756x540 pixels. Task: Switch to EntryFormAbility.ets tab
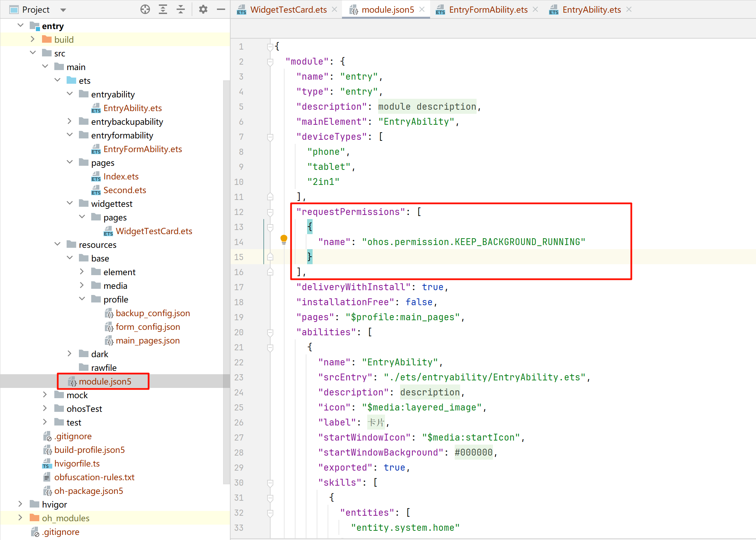(488, 10)
